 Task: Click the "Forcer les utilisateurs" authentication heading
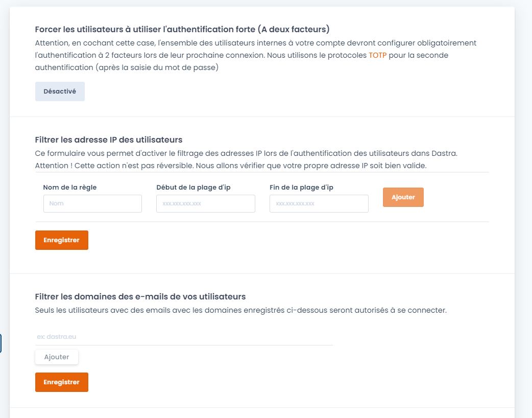pos(182,29)
